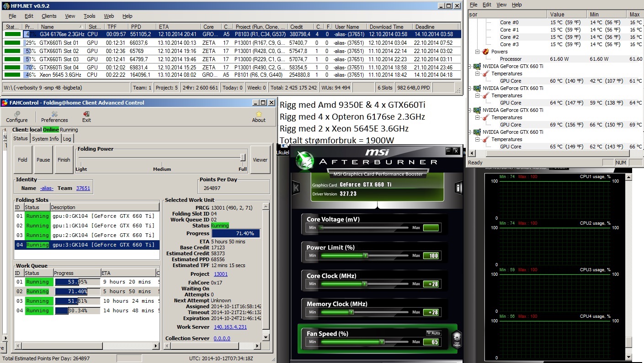Click the Configure wrench icon in FAHControl
The width and height of the screenshot is (644, 363).
point(17,114)
